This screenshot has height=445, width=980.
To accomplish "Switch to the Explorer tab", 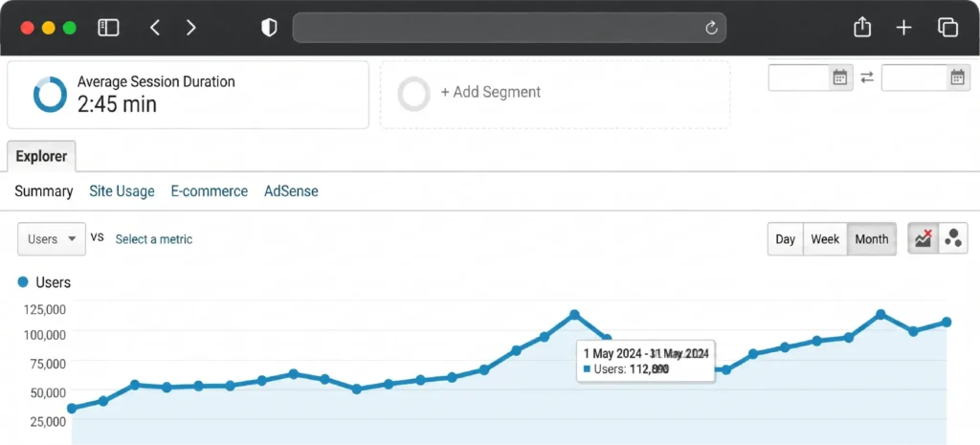I will 41,156.
